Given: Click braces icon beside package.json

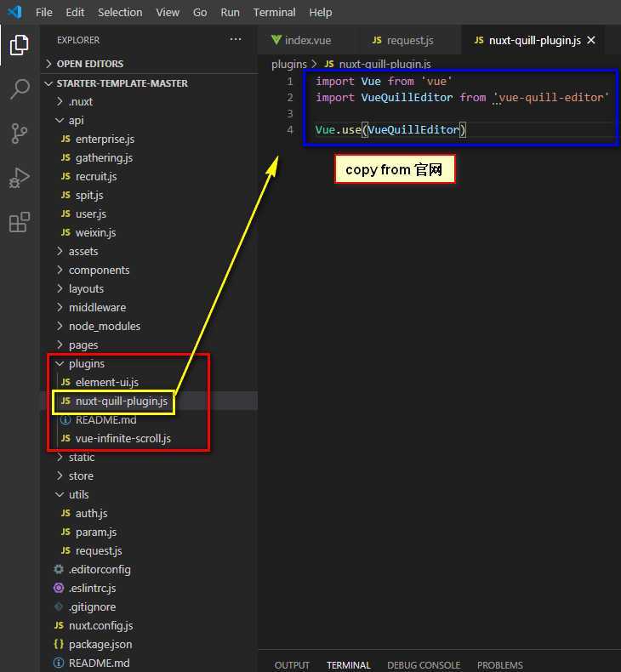Looking at the screenshot, I should [x=59, y=644].
